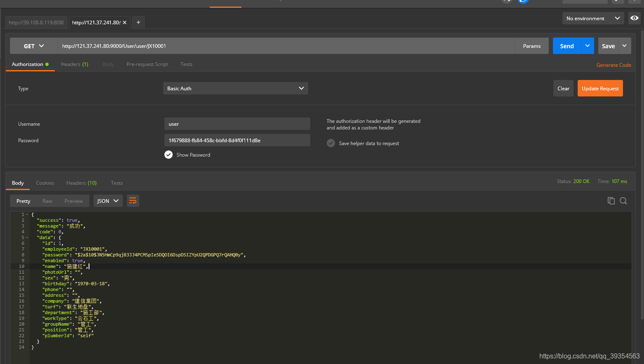Expand the Save button dropdown arrow
This screenshot has width=644, height=364.
tap(625, 46)
